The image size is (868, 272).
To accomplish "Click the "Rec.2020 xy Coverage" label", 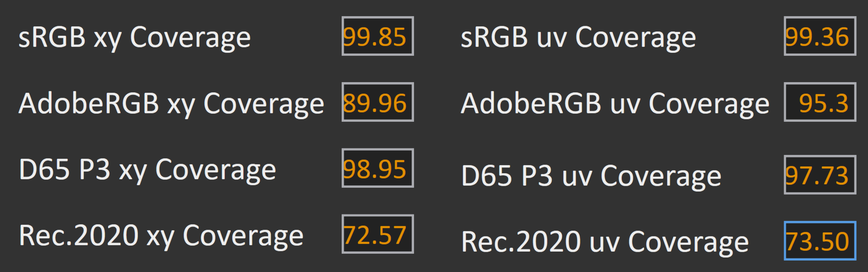I will pyautogui.click(x=161, y=235).
